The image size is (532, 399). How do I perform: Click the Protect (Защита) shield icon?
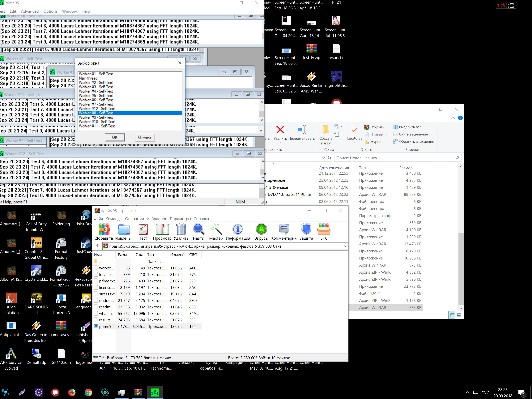click(306, 229)
